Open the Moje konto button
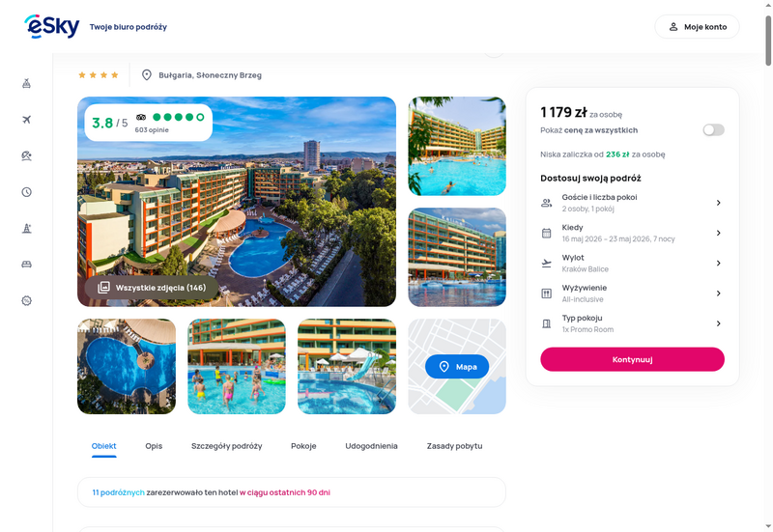 [x=697, y=27]
